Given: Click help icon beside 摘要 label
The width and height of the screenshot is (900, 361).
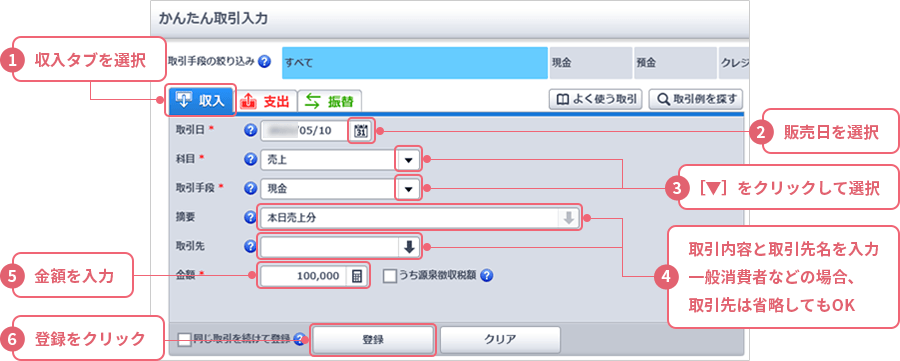Looking at the screenshot, I should pyautogui.click(x=250, y=218).
